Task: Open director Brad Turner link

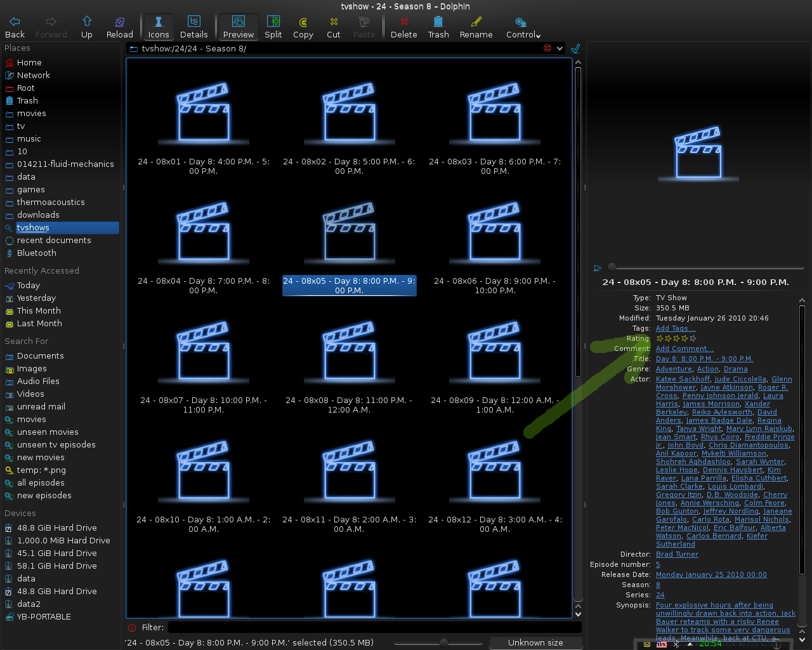Action: (677, 554)
